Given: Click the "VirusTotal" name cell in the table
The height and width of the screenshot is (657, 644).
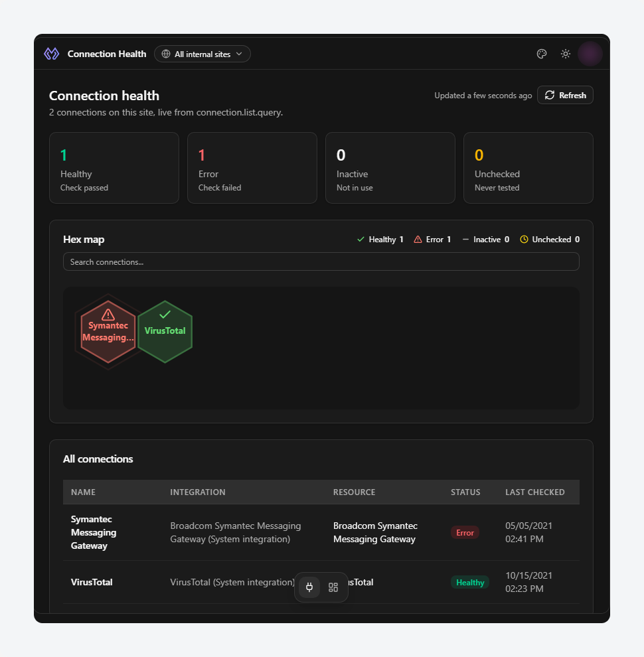Looking at the screenshot, I should pos(92,582).
